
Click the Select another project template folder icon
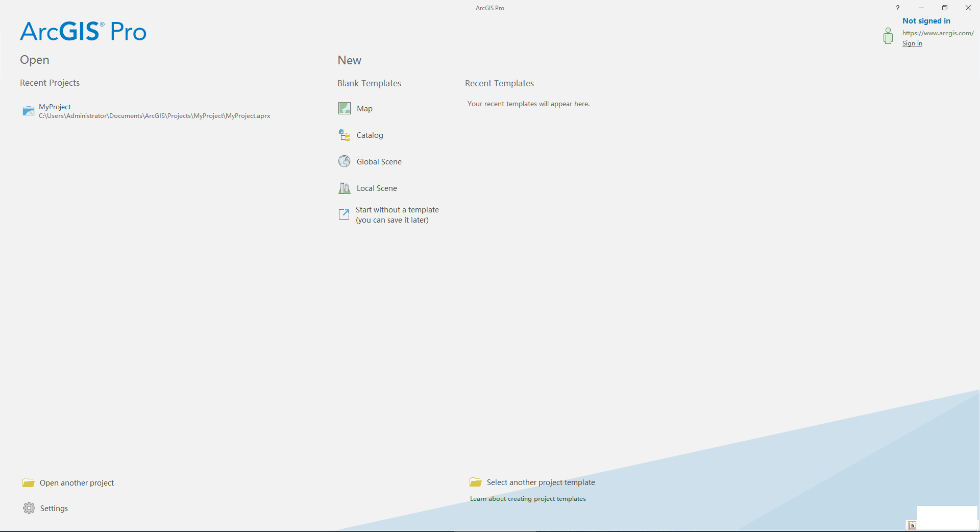click(x=476, y=482)
